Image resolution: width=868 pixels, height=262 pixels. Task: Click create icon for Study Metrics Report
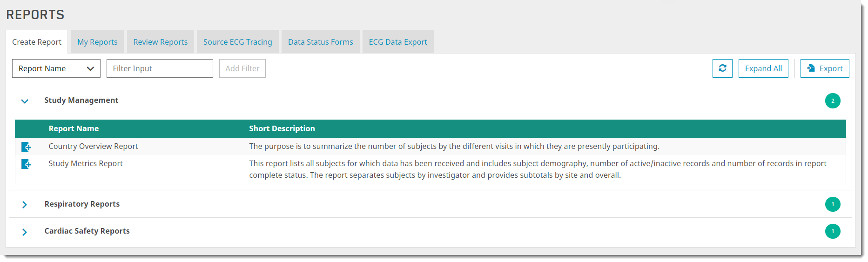coord(27,164)
